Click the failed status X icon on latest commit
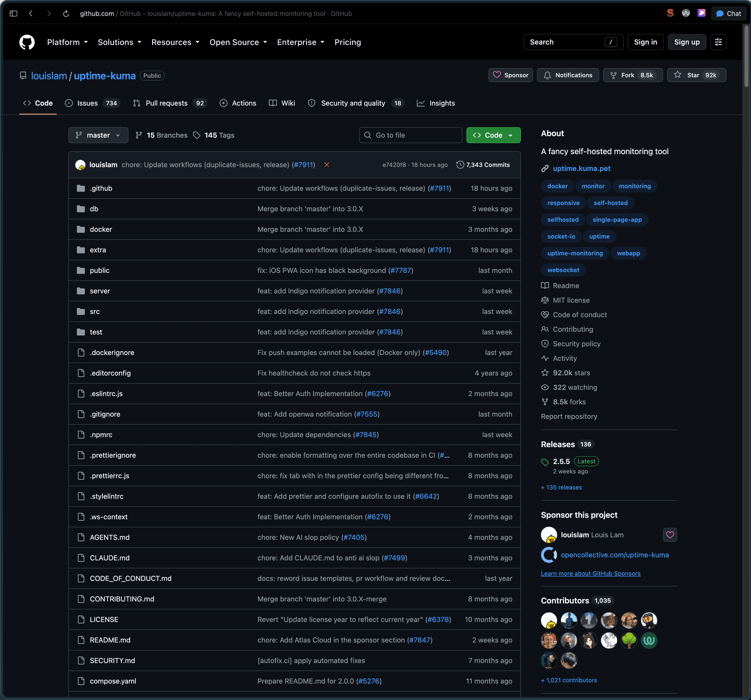 (327, 165)
